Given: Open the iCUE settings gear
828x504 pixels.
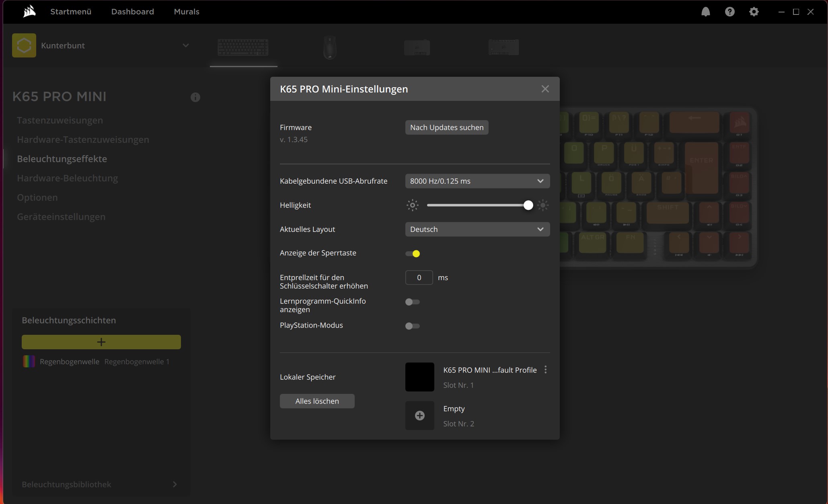Looking at the screenshot, I should click(754, 12).
